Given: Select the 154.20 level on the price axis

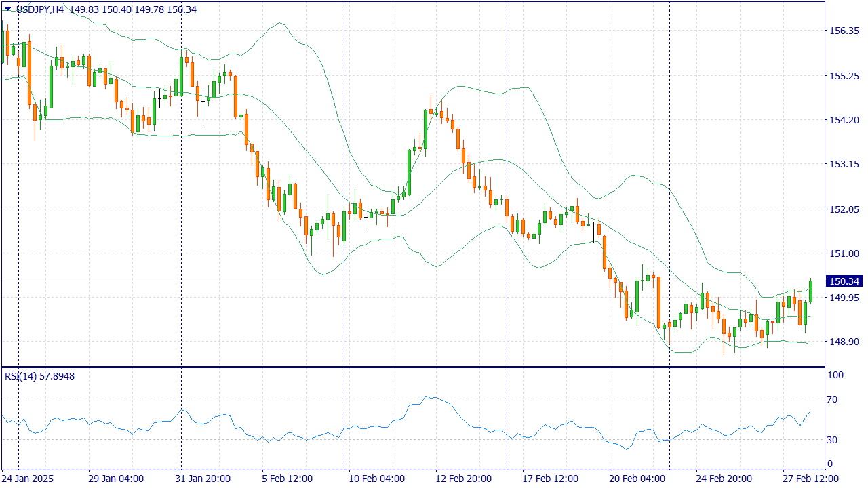Looking at the screenshot, I should [x=844, y=120].
